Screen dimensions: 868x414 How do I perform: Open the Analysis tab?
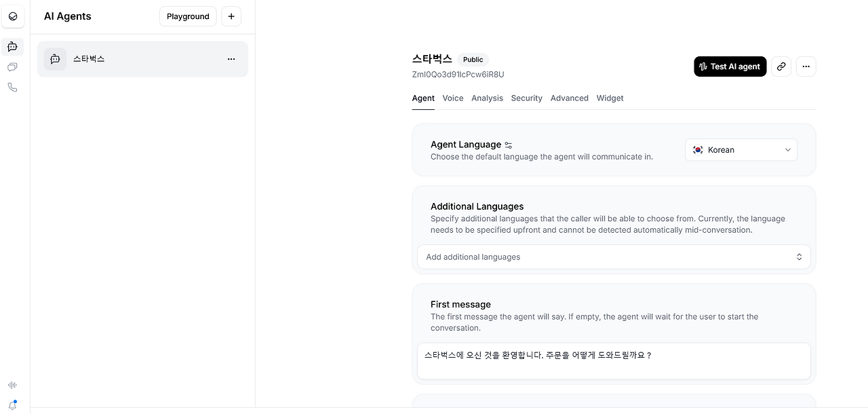[487, 98]
